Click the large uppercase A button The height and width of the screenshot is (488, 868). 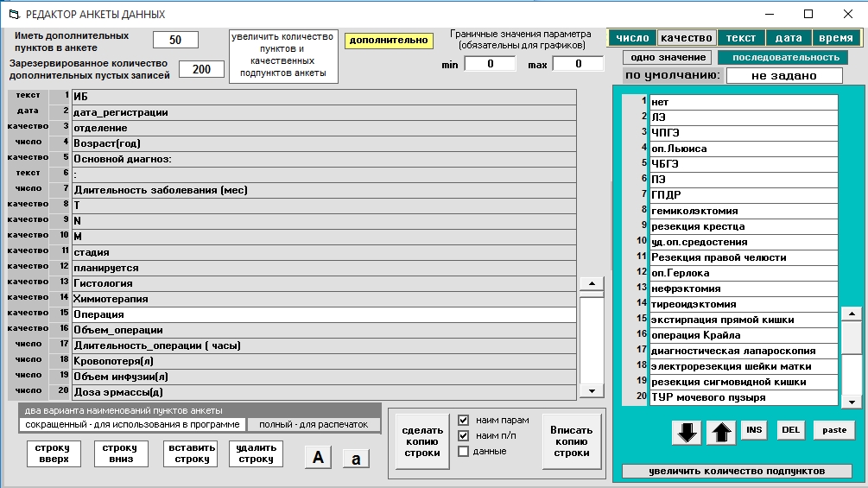click(x=318, y=457)
